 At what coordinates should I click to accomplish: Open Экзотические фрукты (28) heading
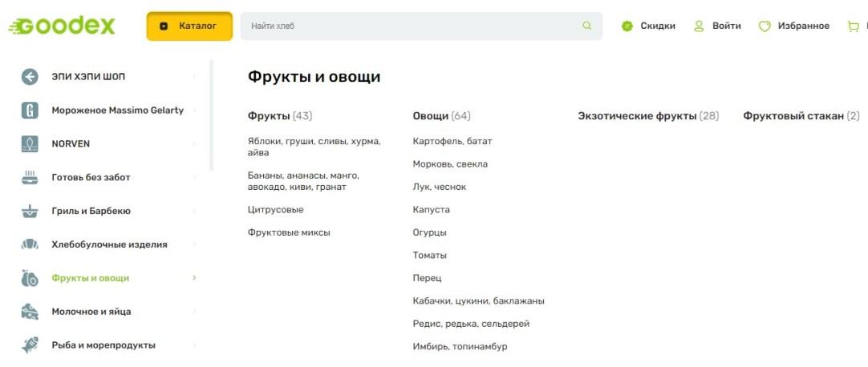(648, 116)
